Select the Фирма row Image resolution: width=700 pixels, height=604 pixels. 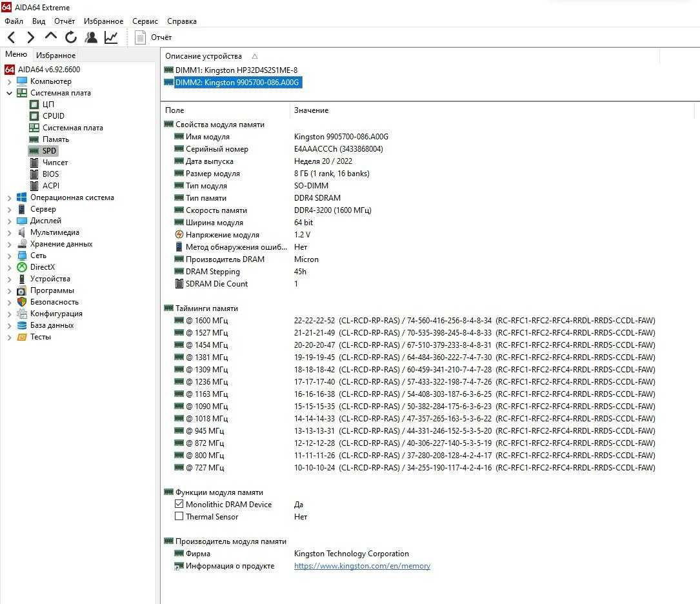pos(291,553)
